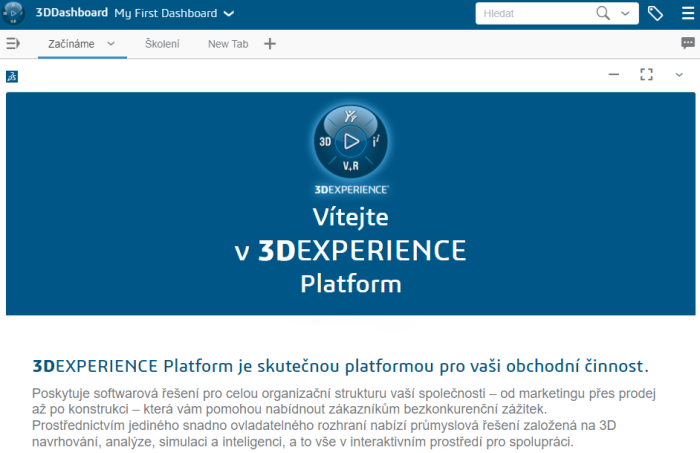The image size is (700, 453).
Task: Toggle the dashboard side panel icon
Action: click(x=13, y=43)
